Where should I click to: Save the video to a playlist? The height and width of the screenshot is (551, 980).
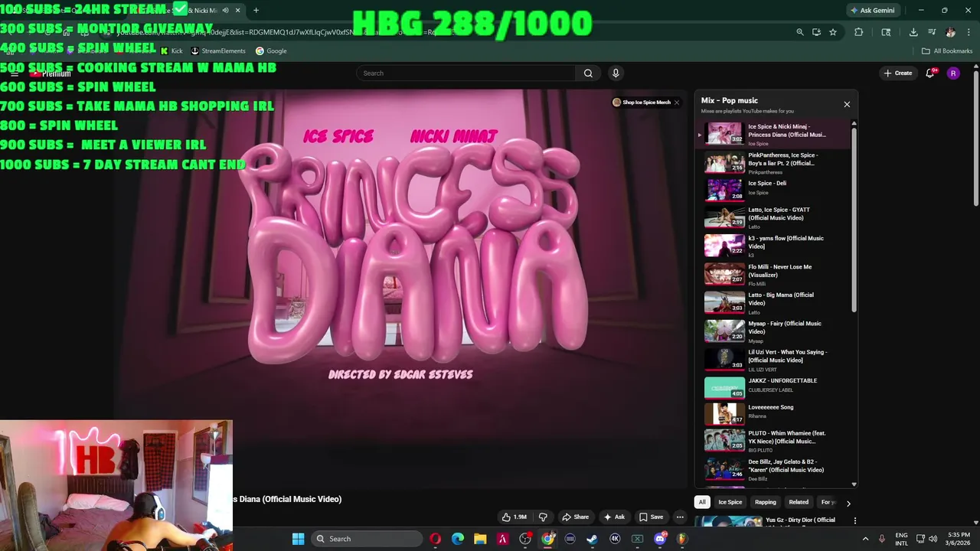pos(651,517)
